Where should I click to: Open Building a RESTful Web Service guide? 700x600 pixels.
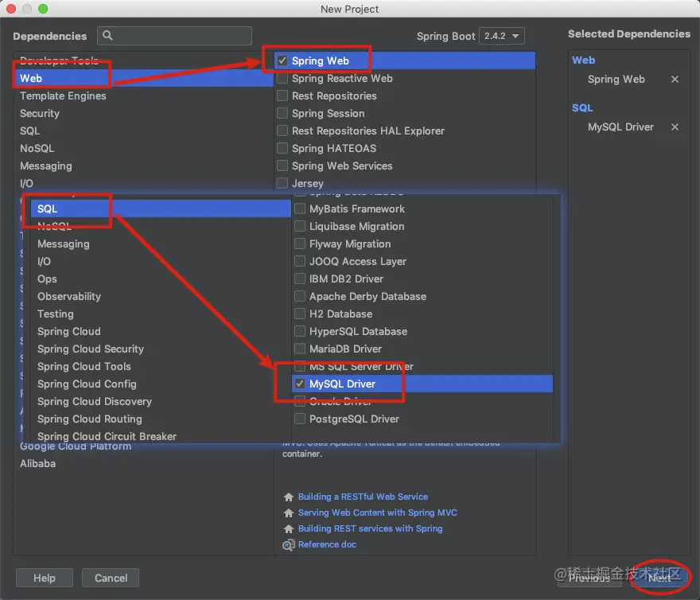[x=363, y=497]
